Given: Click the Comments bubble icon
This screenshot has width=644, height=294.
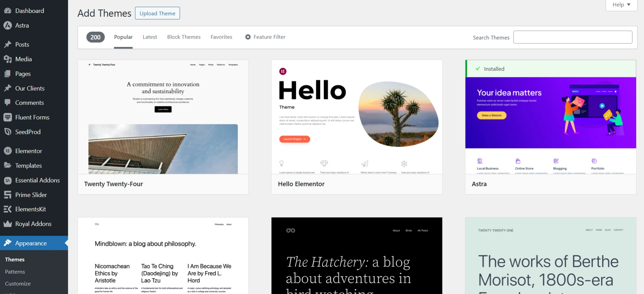Looking at the screenshot, I should point(7,103).
